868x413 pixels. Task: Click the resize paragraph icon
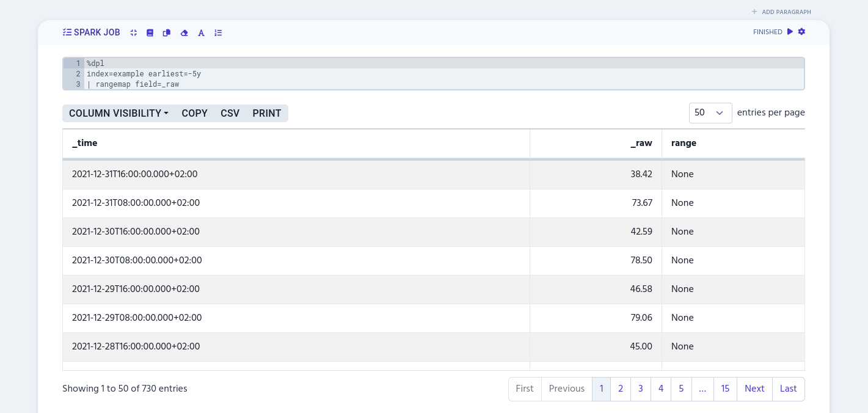pyautogui.click(x=134, y=33)
